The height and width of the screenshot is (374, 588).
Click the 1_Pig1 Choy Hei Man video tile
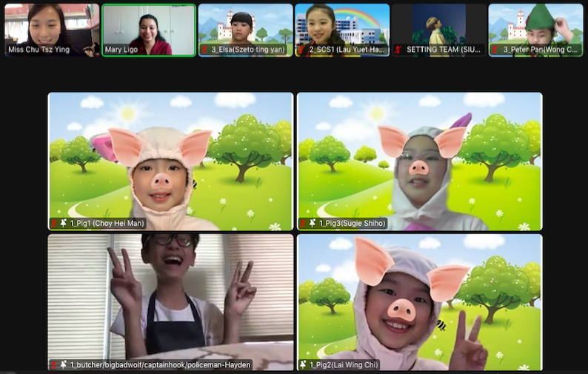coord(170,161)
